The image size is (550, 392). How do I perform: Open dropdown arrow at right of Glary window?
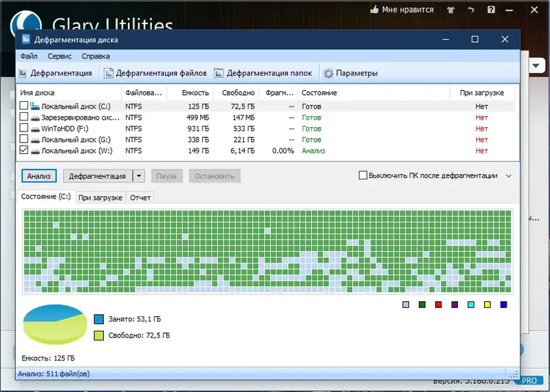click(536, 65)
